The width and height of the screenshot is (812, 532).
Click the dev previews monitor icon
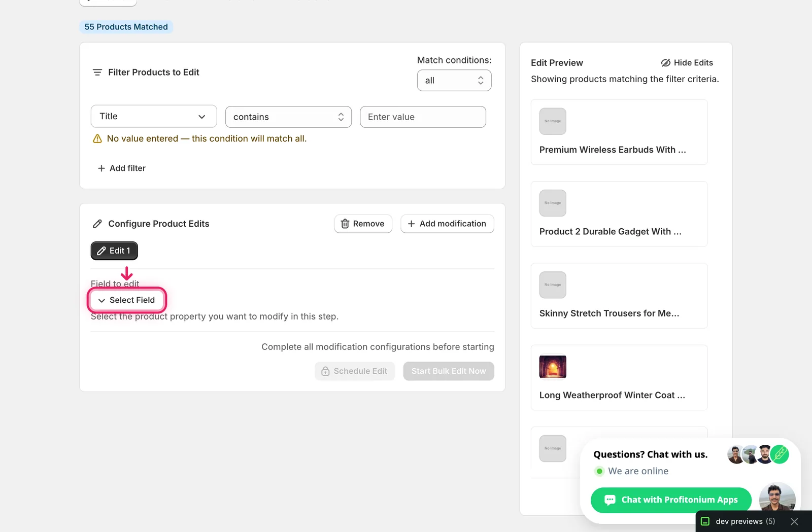point(705,521)
